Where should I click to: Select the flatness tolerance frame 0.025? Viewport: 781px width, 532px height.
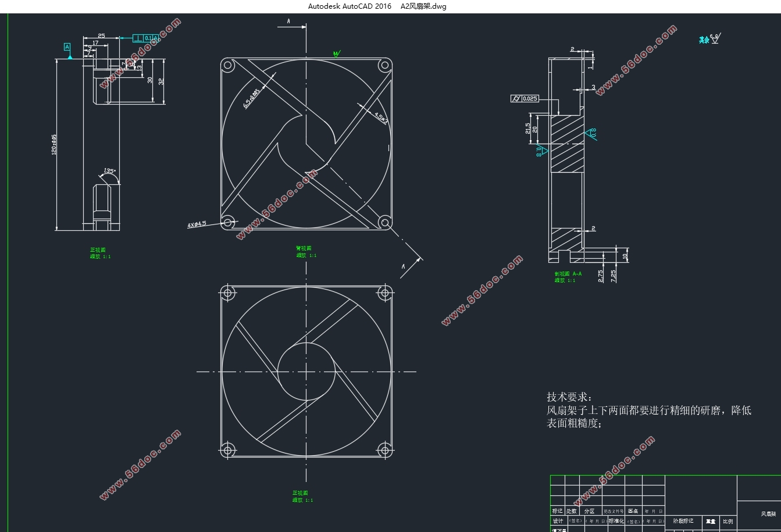(525, 99)
